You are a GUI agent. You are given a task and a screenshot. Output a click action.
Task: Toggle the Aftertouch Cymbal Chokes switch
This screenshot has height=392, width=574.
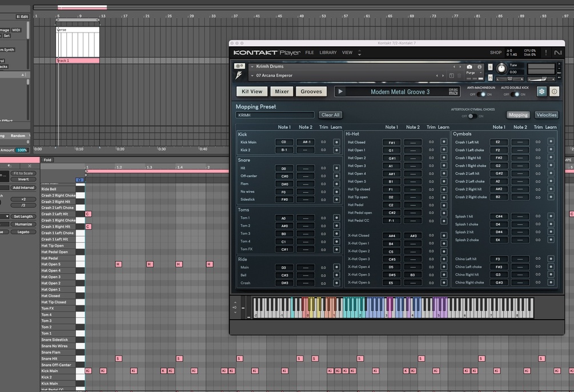click(472, 116)
